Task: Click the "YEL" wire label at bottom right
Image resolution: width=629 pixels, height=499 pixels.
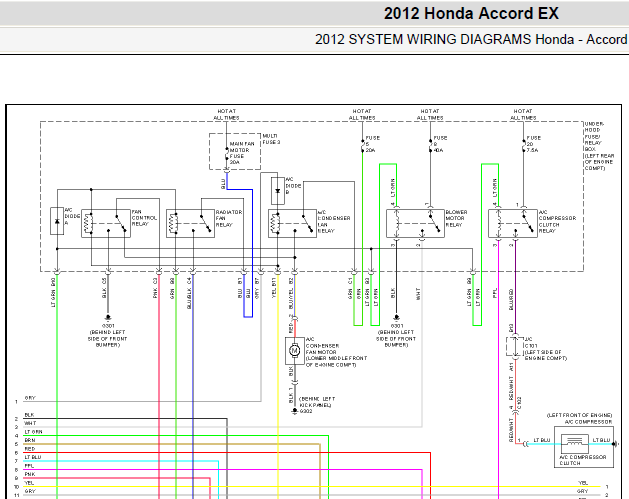Action: 583,483
